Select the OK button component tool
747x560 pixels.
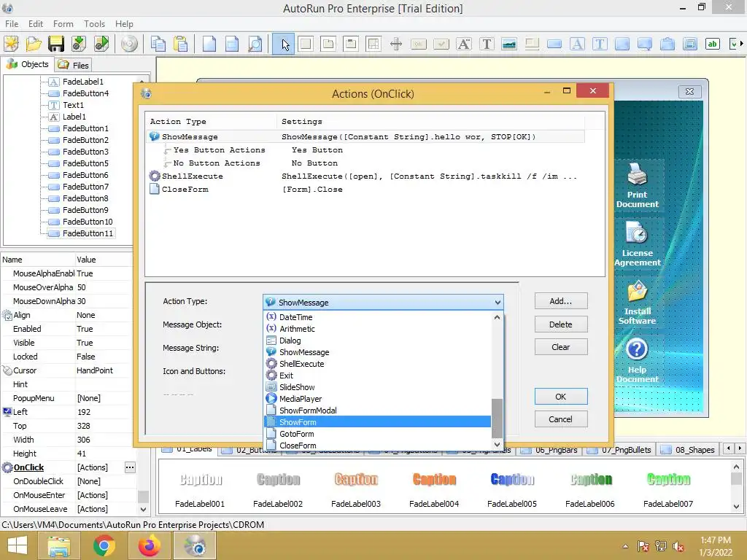point(419,44)
